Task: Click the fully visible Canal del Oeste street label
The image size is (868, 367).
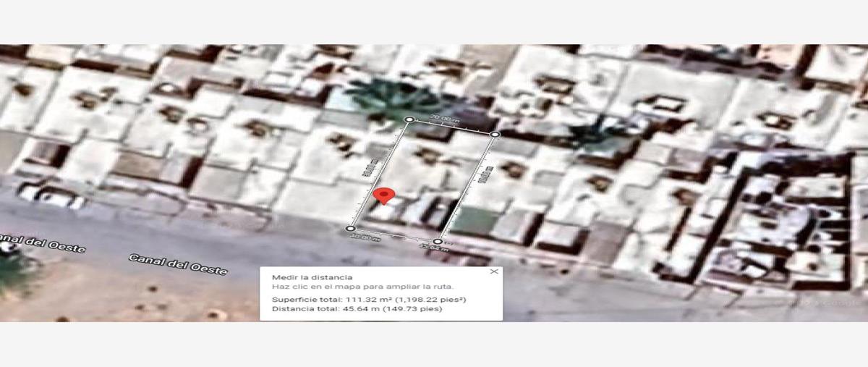Action: tap(178, 263)
